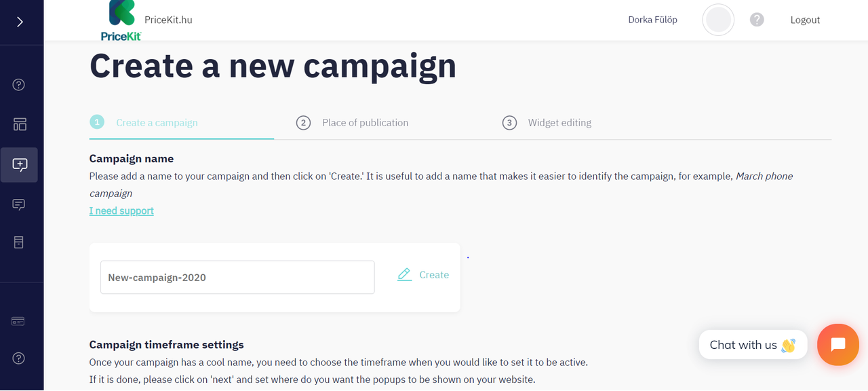The width and height of the screenshot is (868, 391).
Task: Open the messages speech bubble sidebar icon
Action: click(x=19, y=204)
